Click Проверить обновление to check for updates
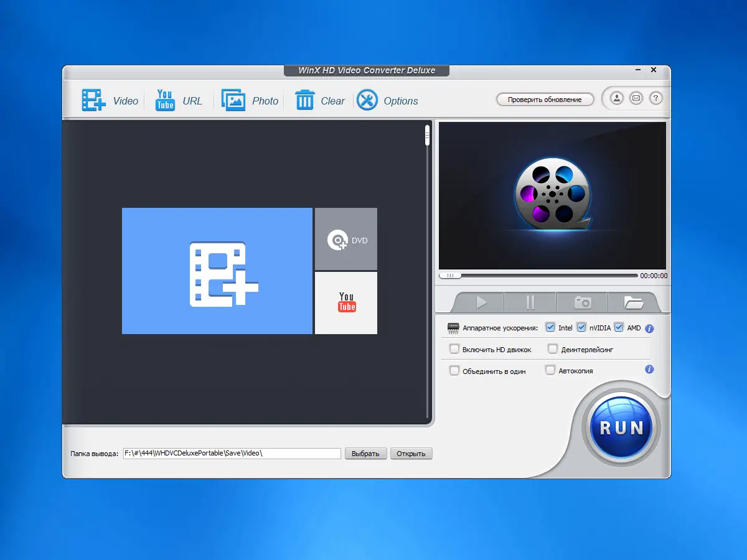The image size is (747, 560). point(545,99)
